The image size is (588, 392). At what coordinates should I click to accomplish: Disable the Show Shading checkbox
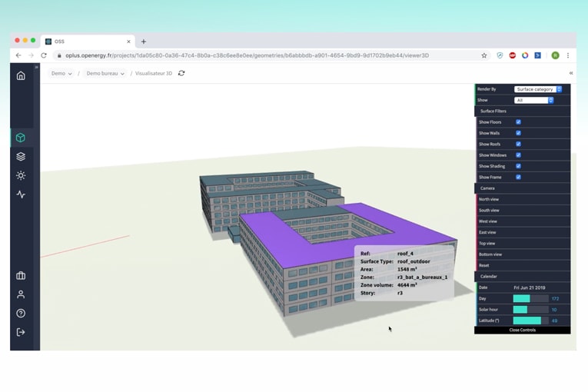tap(518, 166)
